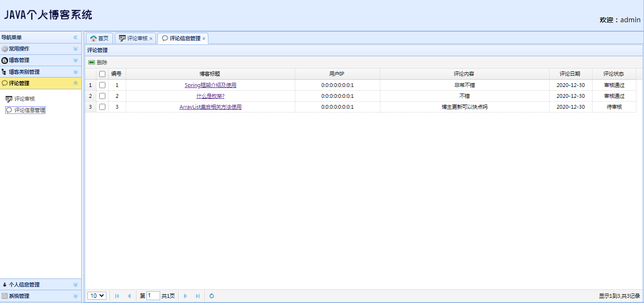Close the 评论信息管理 tab
644x303 pixels.
click(x=204, y=39)
